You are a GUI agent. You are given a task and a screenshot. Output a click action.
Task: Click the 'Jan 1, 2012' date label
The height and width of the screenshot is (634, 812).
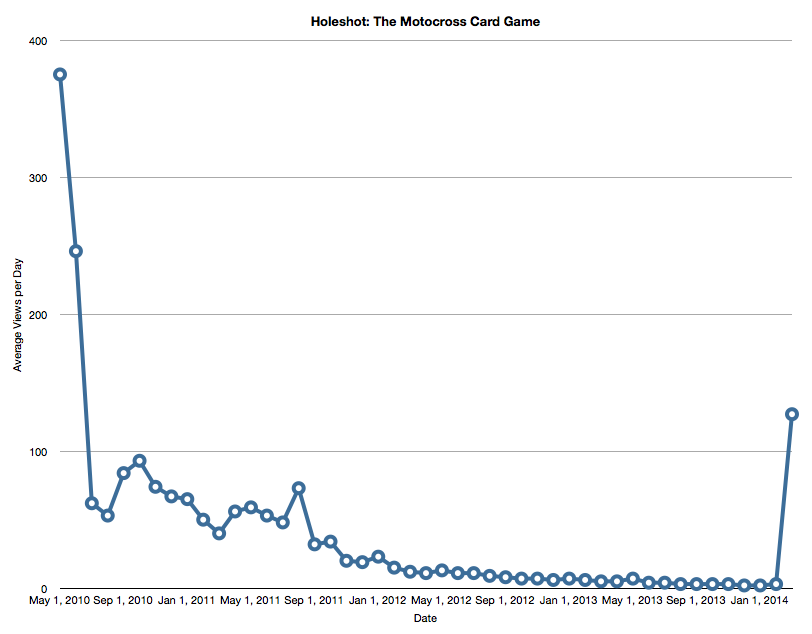[378, 600]
